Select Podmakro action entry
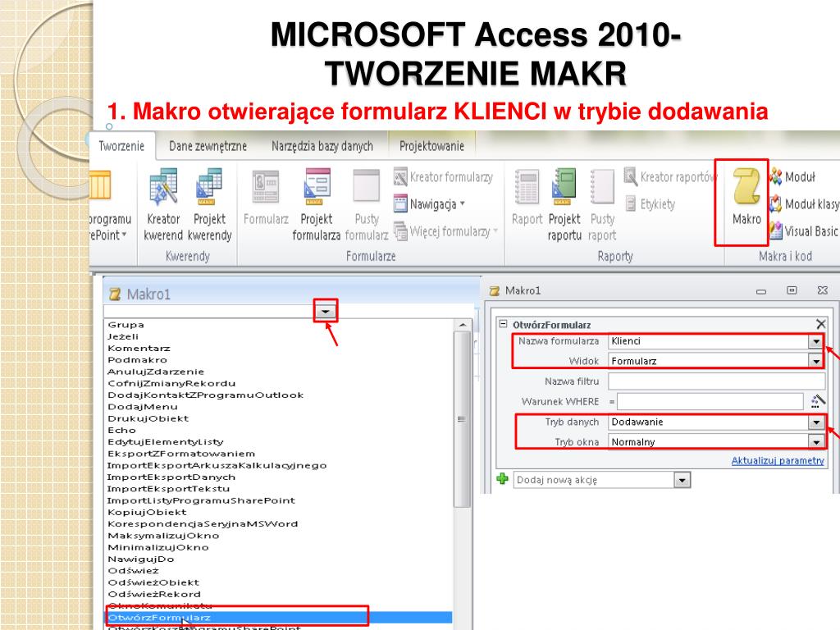 click(x=137, y=360)
